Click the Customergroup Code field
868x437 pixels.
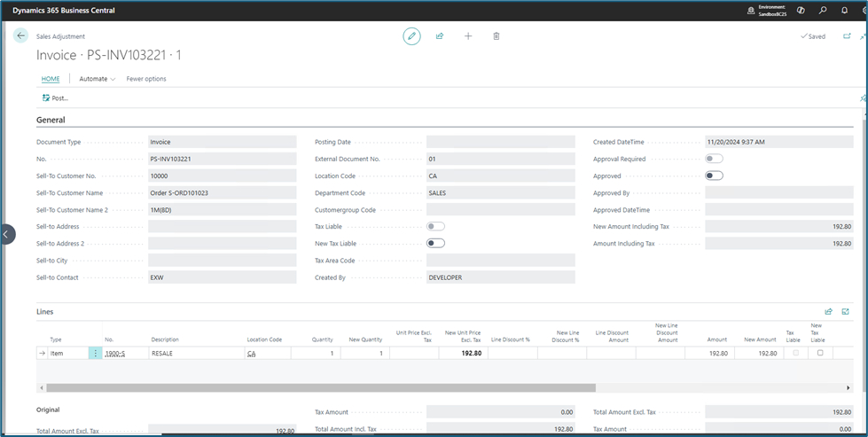click(x=501, y=210)
